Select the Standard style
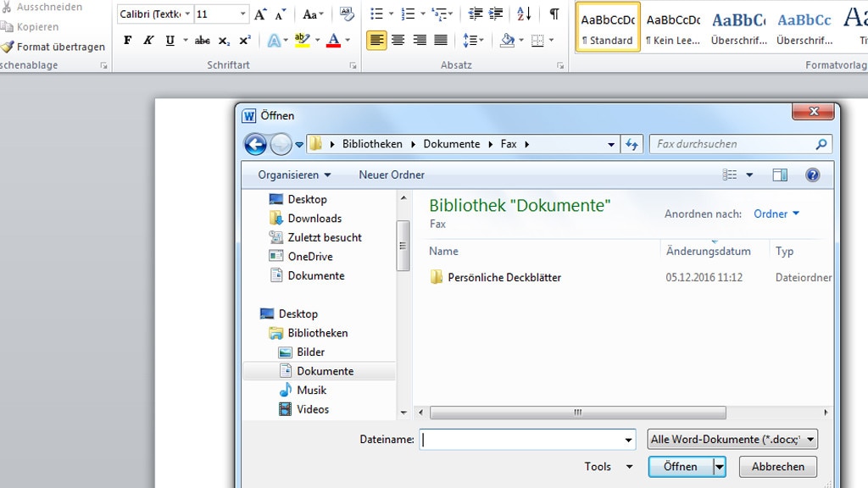Screen dimensions: 868x488 coord(608,27)
